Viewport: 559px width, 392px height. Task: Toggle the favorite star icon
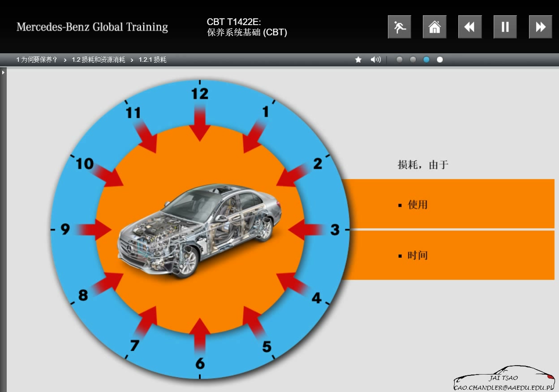pyautogui.click(x=358, y=60)
